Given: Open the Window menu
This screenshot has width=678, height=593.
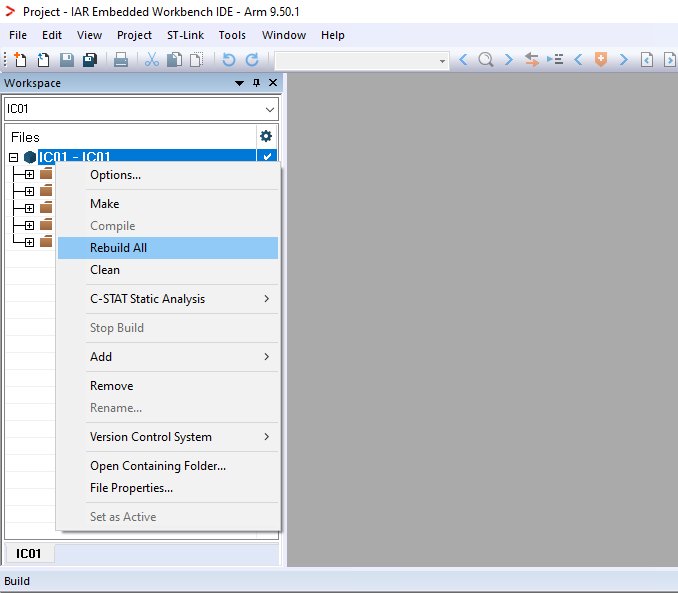Looking at the screenshot, I should pyautogui.click(x=284, y=35).
